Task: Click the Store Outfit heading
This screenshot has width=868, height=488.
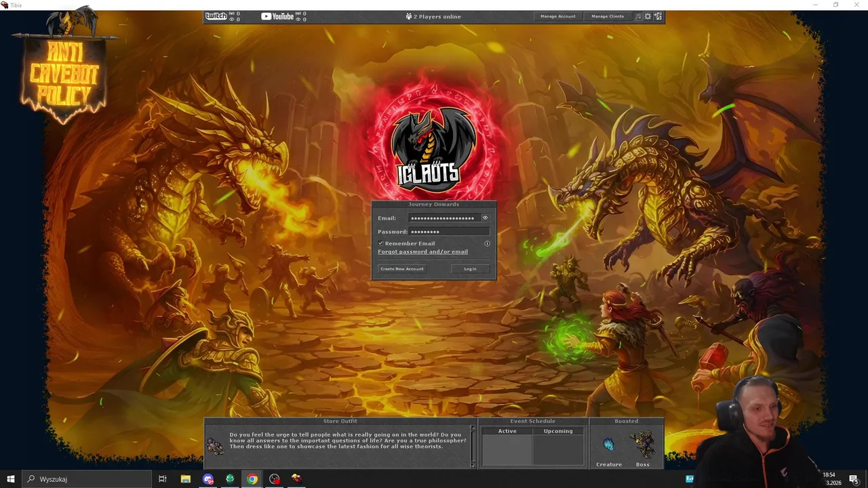Action: click(x=340, y=422)
